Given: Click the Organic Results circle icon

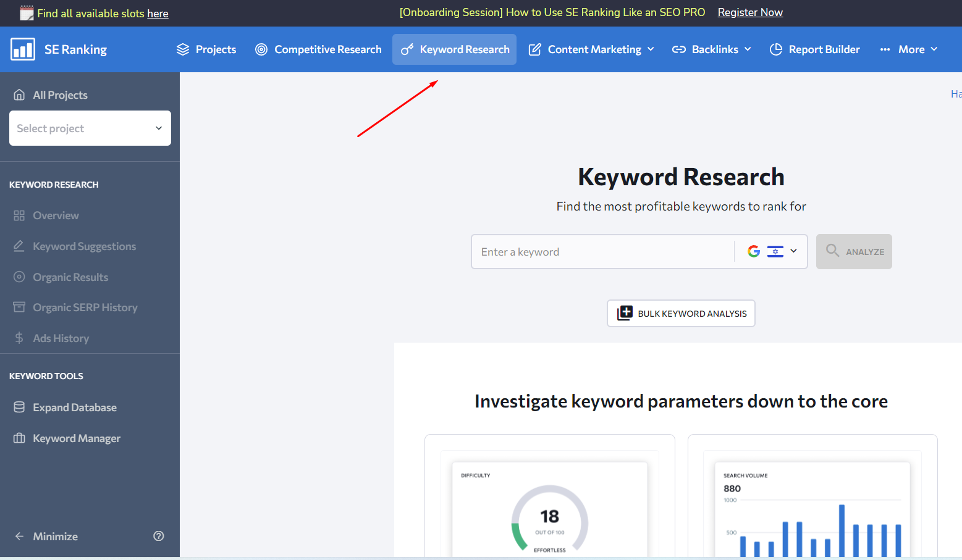Looking at the screenshot, I should coord(19,277).
